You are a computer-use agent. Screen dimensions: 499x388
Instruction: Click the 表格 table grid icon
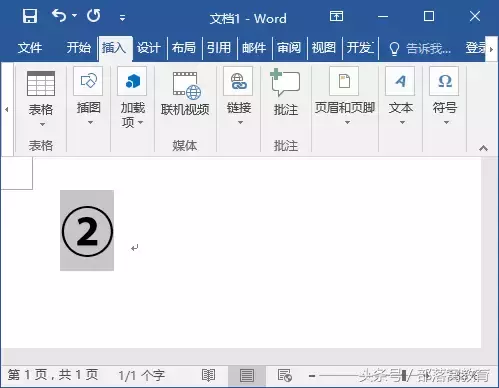[x=41, y=83]
